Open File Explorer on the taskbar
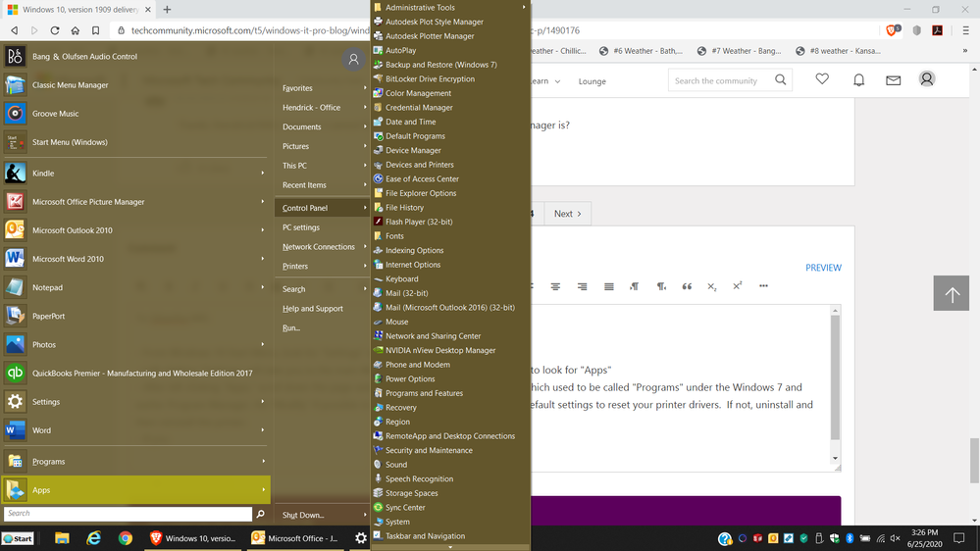 click(62, 538)
